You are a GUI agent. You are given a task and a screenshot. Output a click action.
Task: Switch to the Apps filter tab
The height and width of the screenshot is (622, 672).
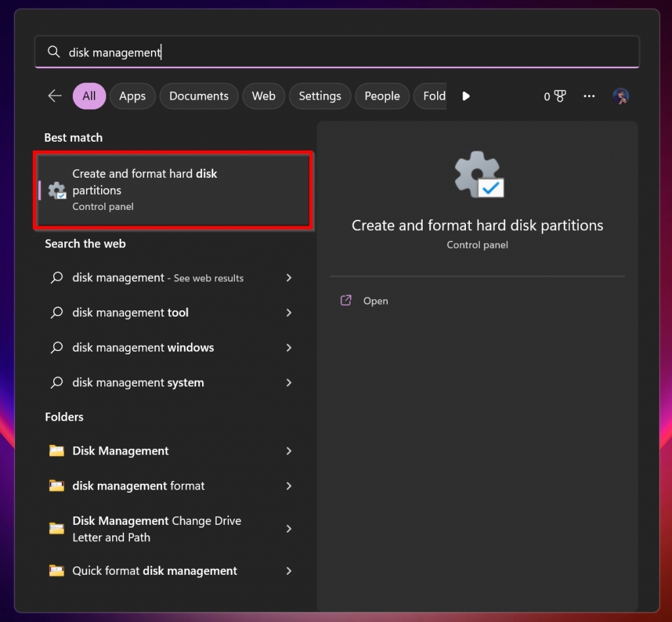[133, 96]
